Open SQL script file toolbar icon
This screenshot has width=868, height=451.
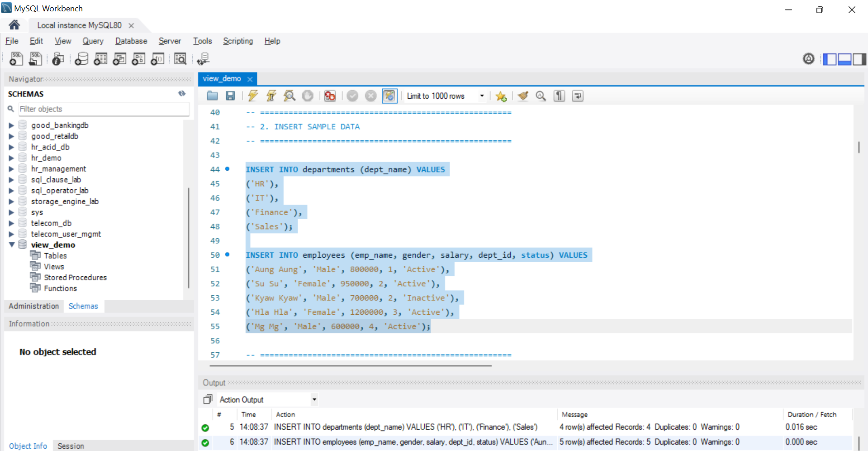coord(35,58)
